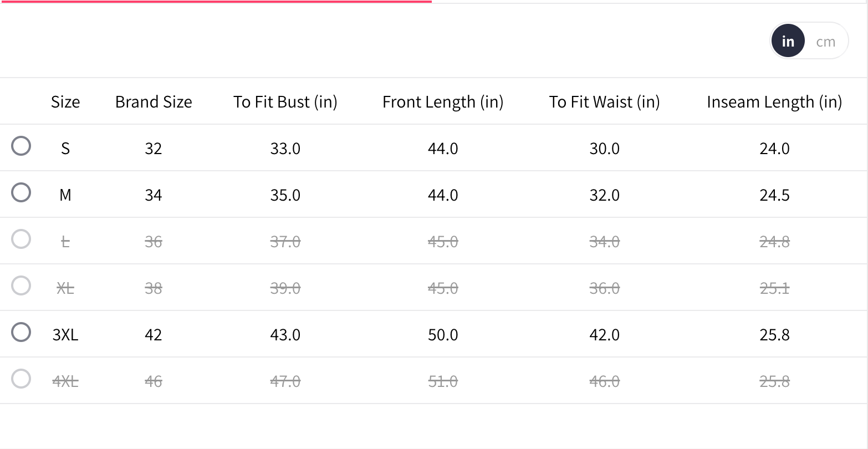Click the pink active tab underline

point(216,2)
